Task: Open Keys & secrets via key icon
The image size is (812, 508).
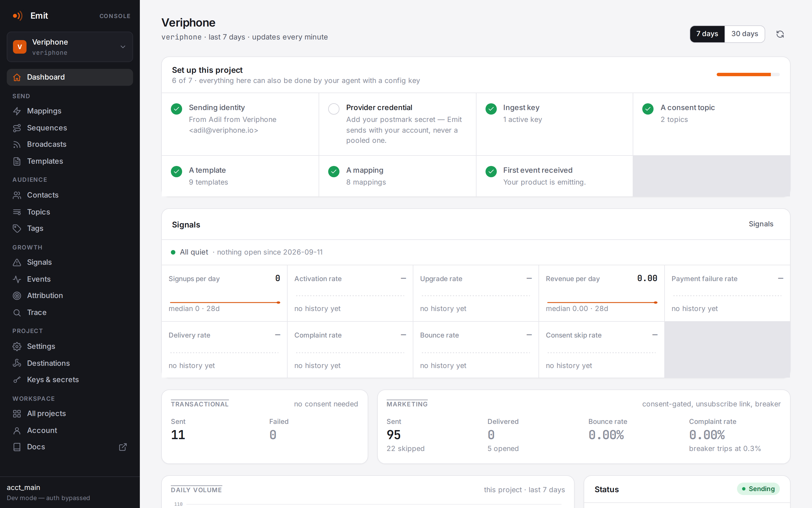Action: [17, 380]
